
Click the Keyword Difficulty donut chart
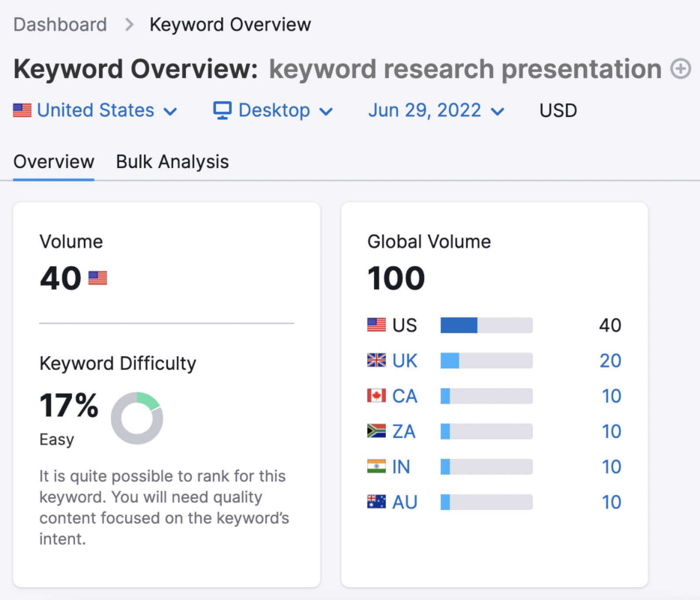[x=137, y=418]
